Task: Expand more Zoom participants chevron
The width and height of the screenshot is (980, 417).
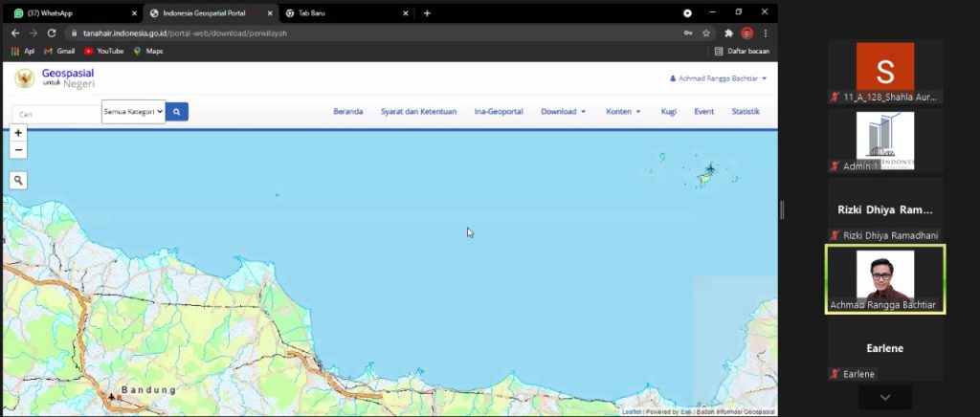Action: pyautogui.click(x=885, y=397)
